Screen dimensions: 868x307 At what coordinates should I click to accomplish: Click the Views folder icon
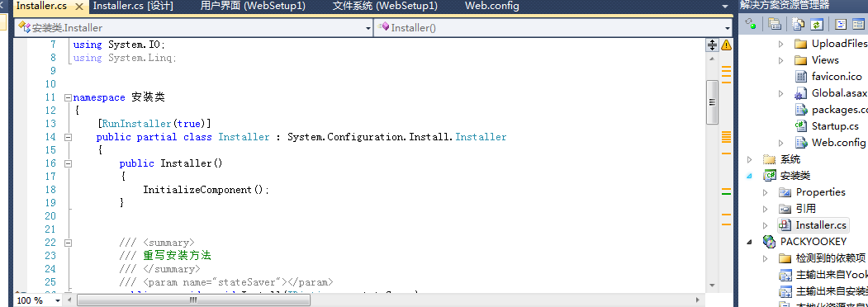coord(800,60)
